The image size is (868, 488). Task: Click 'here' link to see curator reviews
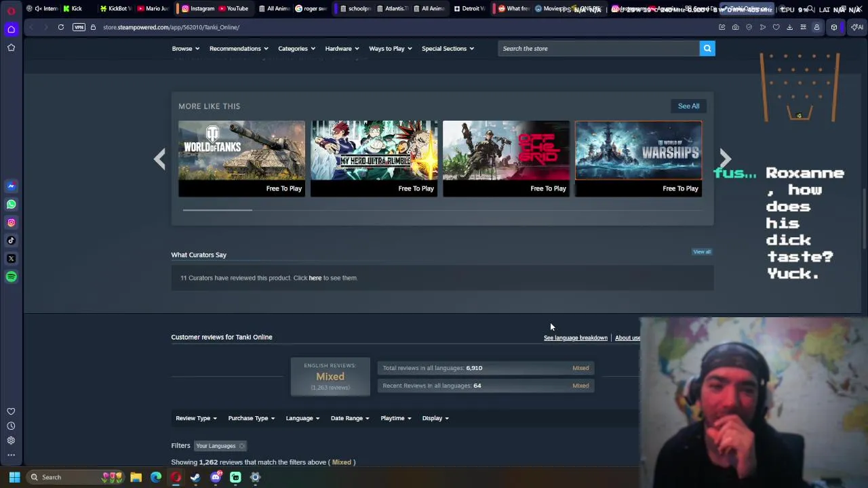click(x=315, y=278)
